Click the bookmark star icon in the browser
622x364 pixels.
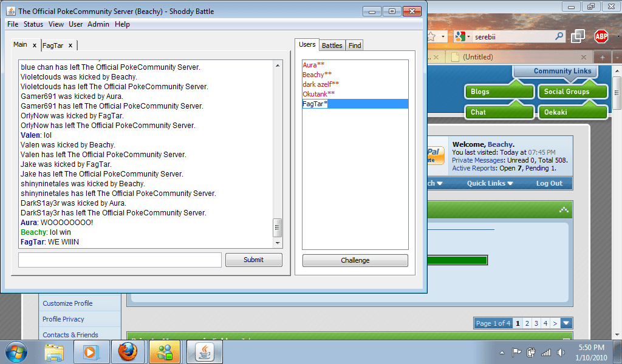[x=432, y=37]
